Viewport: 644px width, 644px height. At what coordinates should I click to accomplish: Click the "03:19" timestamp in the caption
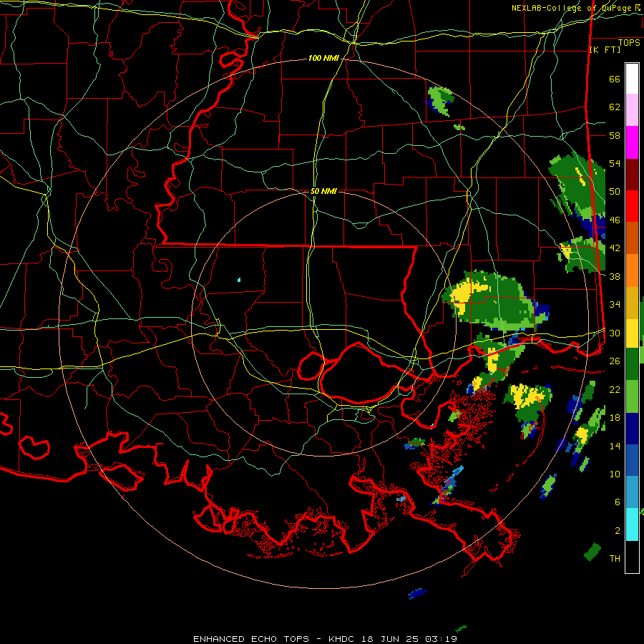coord(441,639)
